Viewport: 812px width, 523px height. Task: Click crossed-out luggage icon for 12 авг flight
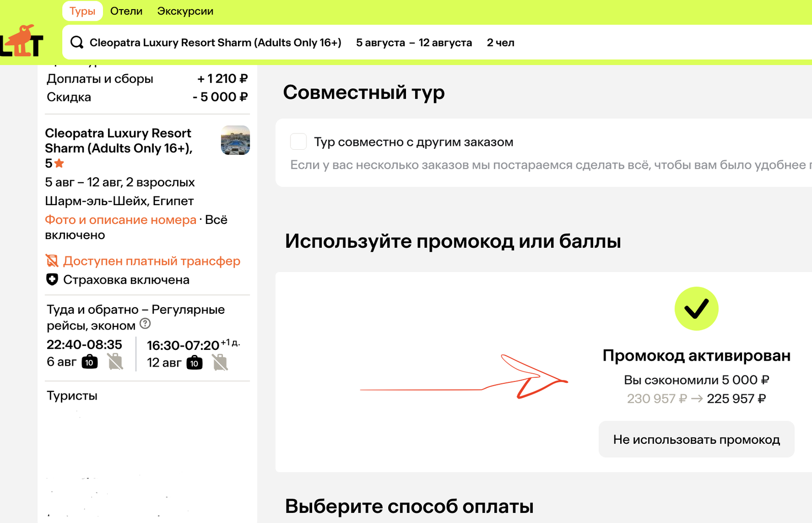coord(220,363)
